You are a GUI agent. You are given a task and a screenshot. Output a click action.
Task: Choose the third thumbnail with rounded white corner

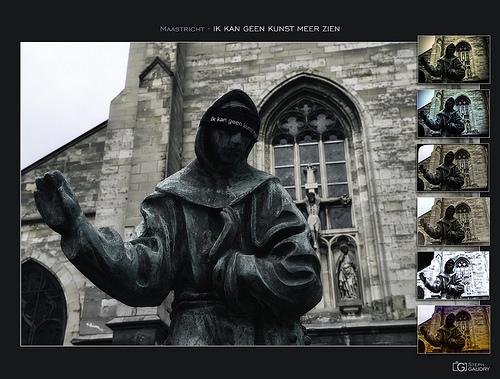pyautogui.click(x=454, y=168)
